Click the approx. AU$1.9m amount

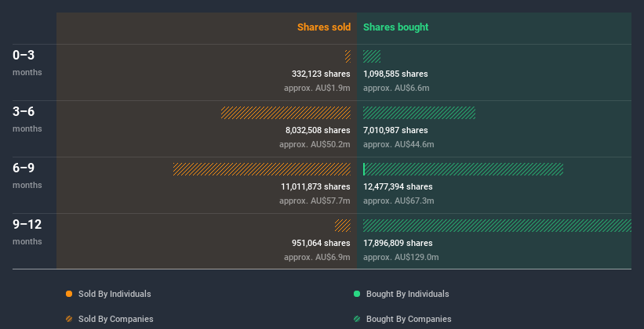point(317,89)
